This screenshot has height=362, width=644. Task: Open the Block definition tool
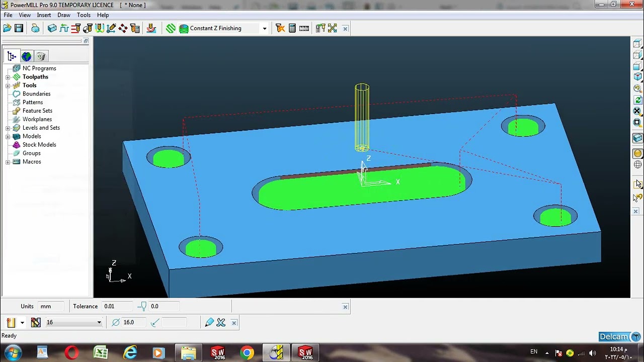coord(52,28)
